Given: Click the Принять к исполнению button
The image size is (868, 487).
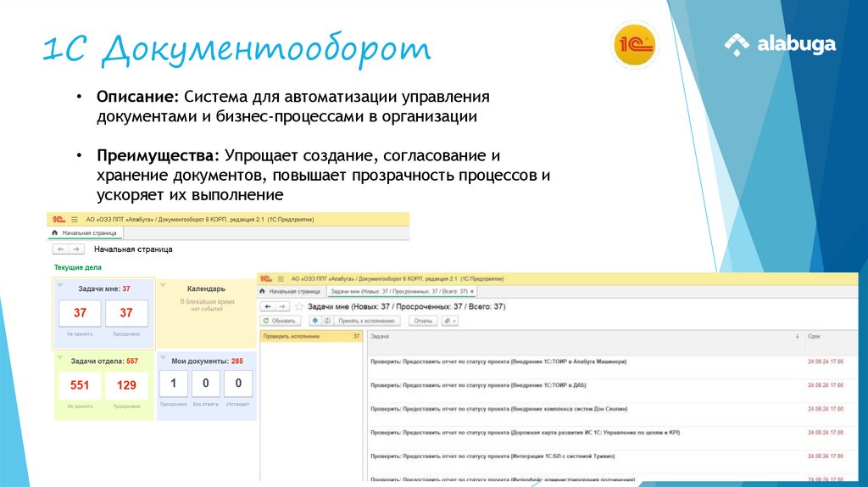Looking at the screenshot, I should click(x=366, y=321).
